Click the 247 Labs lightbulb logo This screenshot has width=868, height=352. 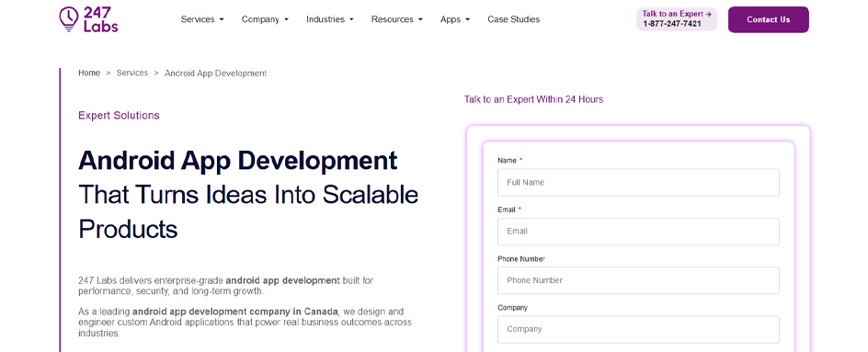88,19
